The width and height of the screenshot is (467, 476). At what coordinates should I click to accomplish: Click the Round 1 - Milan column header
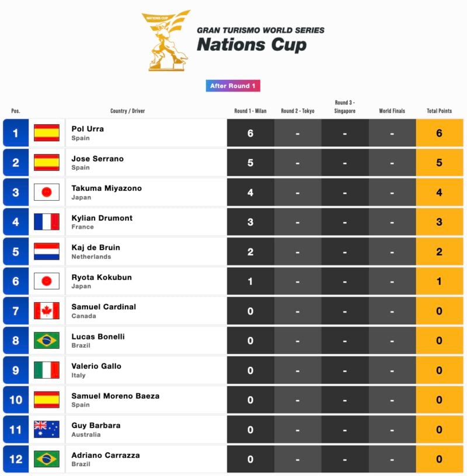click(x=250, y=111)
